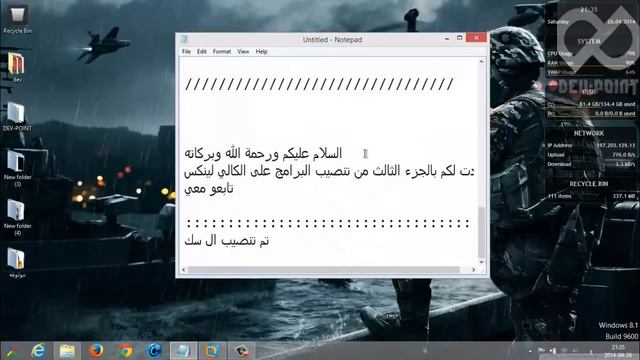Click the vertical scrollbar up arrow
Viewport: 640px width, 360px height.
(x=482, y=62)
